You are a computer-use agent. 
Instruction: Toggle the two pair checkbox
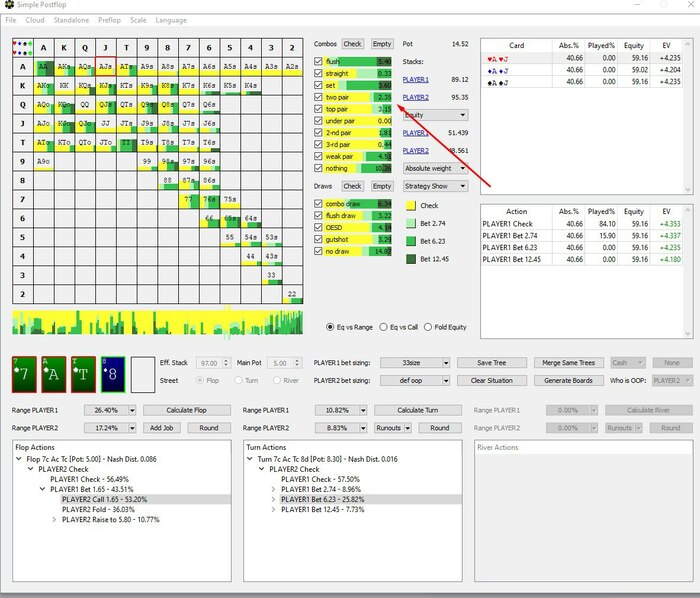318,97
